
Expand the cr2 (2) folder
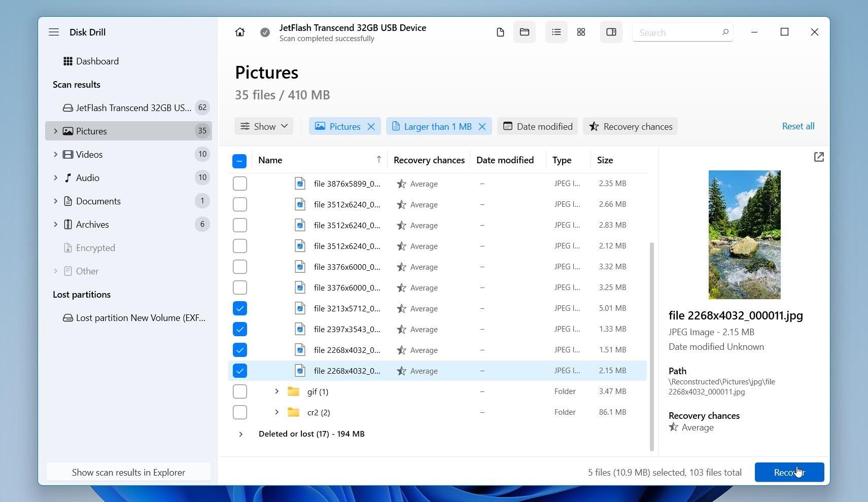pyautogui.click(x=276, y=412)
